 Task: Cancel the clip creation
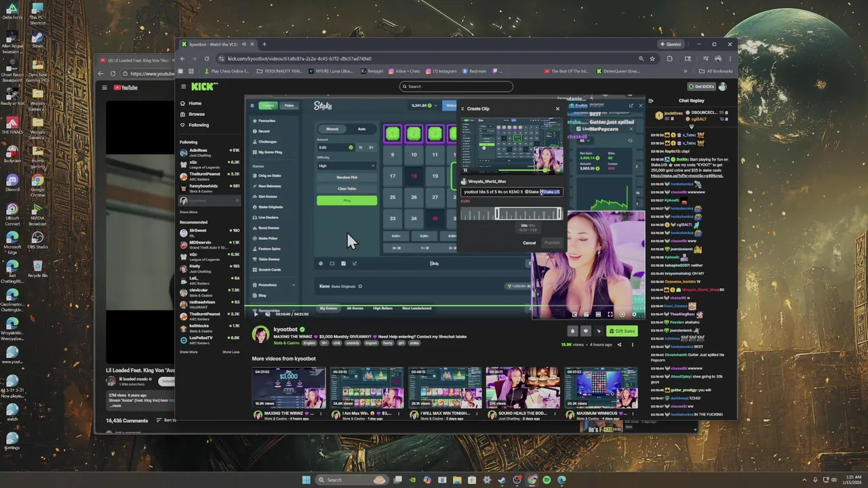pyautogui.click(x=529, y=243)
